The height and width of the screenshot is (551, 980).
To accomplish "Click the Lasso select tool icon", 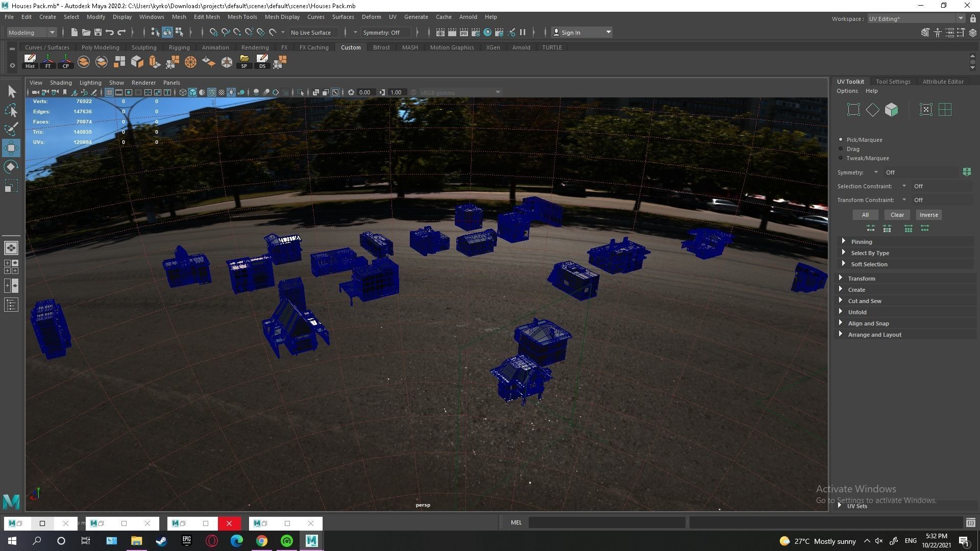I will coord(11,110).
